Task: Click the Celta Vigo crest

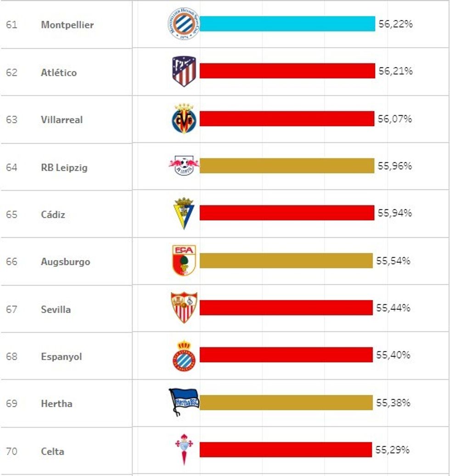Action: coord(184,449)
